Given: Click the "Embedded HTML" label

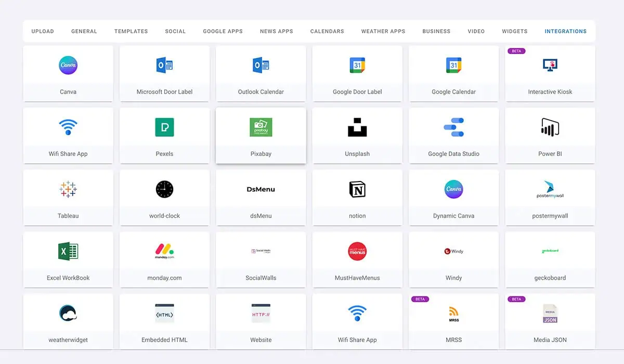Looking at the screenshot, I should [x=164, y=340].
